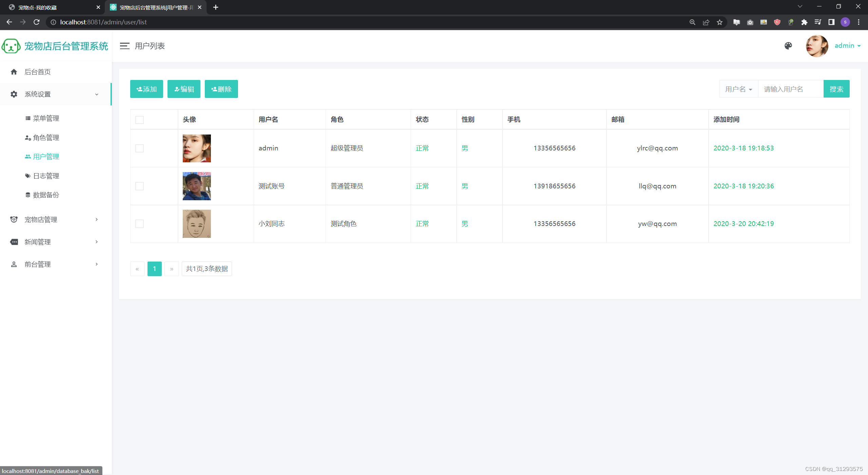Click the share page icon in address bar

(x=706, y=22)
